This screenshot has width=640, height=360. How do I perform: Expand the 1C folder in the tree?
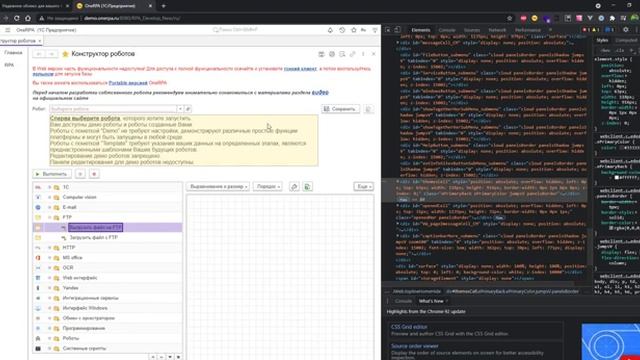50,187
